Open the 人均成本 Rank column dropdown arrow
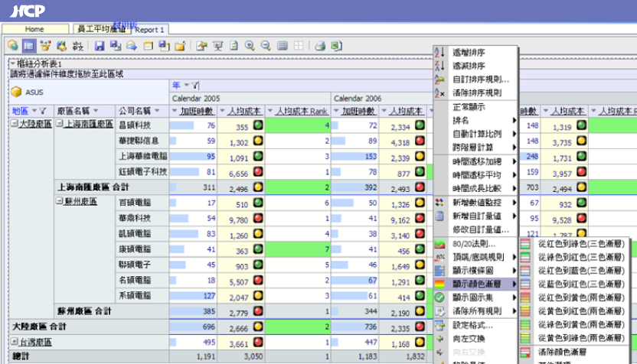Viewport: 637px width, 364px height. [270, 111]
